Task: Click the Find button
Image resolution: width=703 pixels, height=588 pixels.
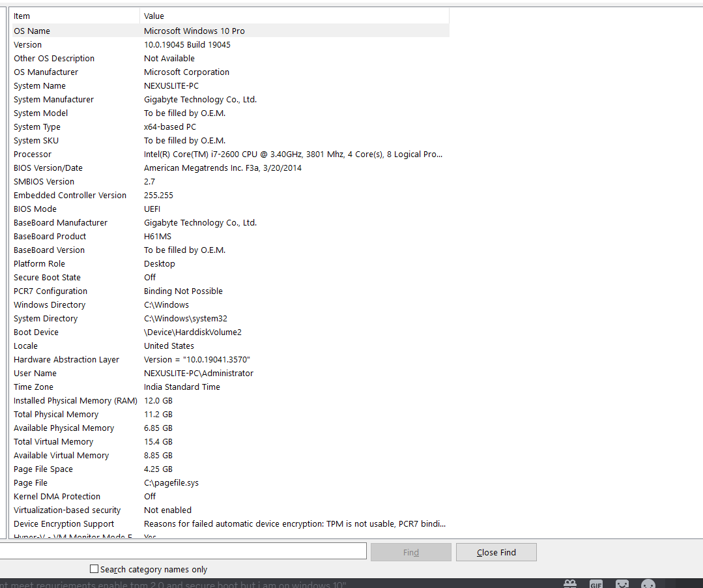Action: coord(410,552)
